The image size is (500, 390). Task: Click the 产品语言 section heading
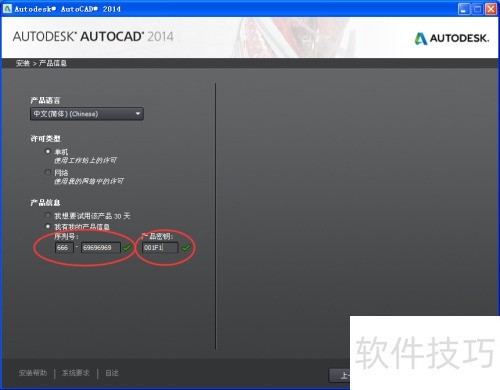point(45,100)
